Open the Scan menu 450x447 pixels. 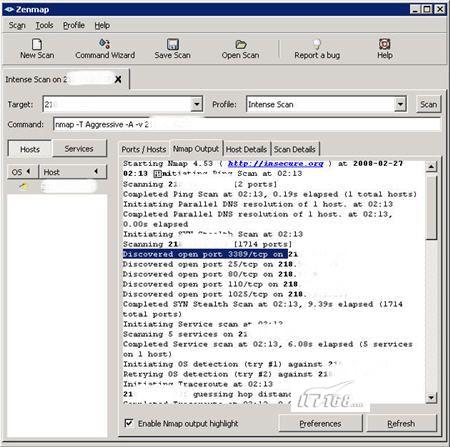point(17,25)
